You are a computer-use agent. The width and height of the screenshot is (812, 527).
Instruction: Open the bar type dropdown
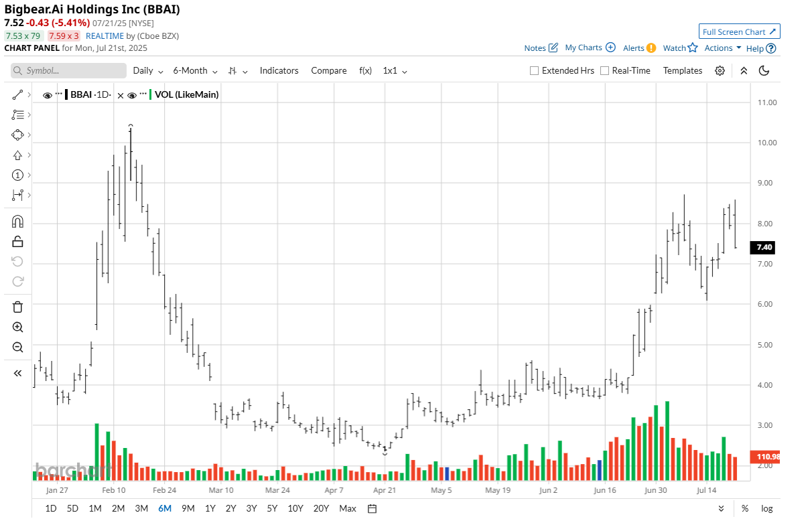point(238,70)
